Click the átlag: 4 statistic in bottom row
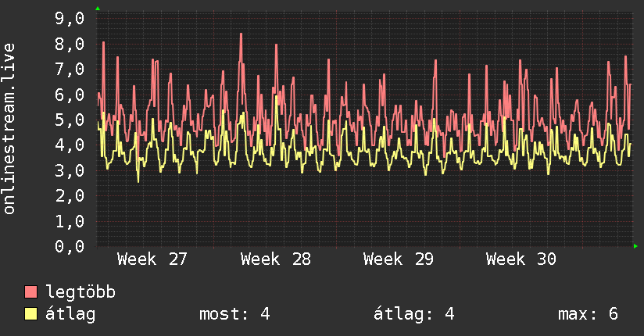The image size is (644, 336). click(414, 314)
